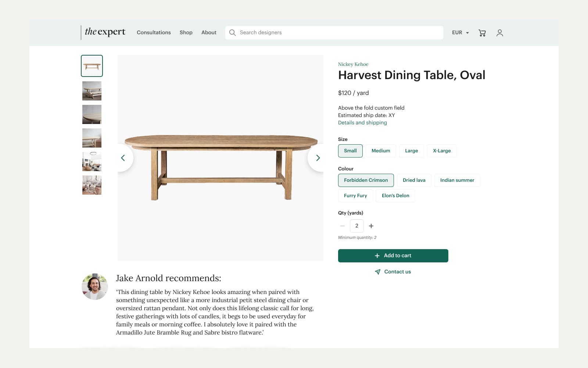Open the EUR currency dropdown

coord(460,32)
